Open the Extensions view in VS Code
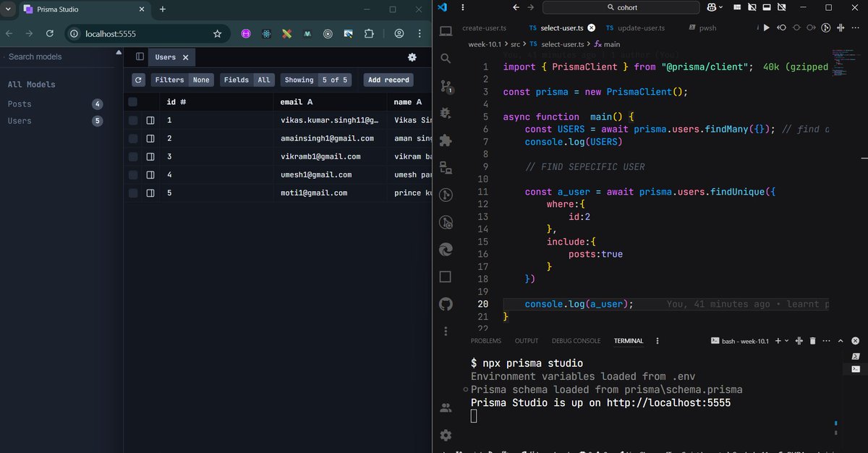Viewport: 868px width, 453px height. point(446,140)
